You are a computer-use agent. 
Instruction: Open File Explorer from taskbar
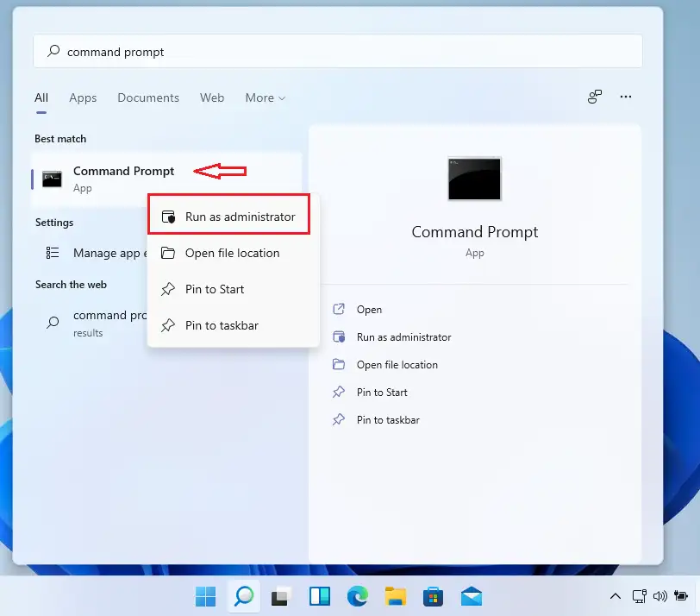[395, 596]
